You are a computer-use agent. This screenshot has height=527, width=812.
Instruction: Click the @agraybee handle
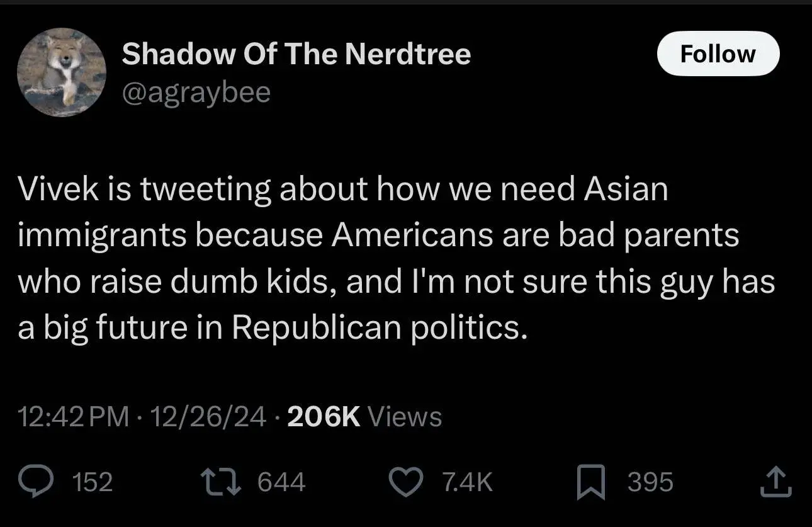coord(196,93)
